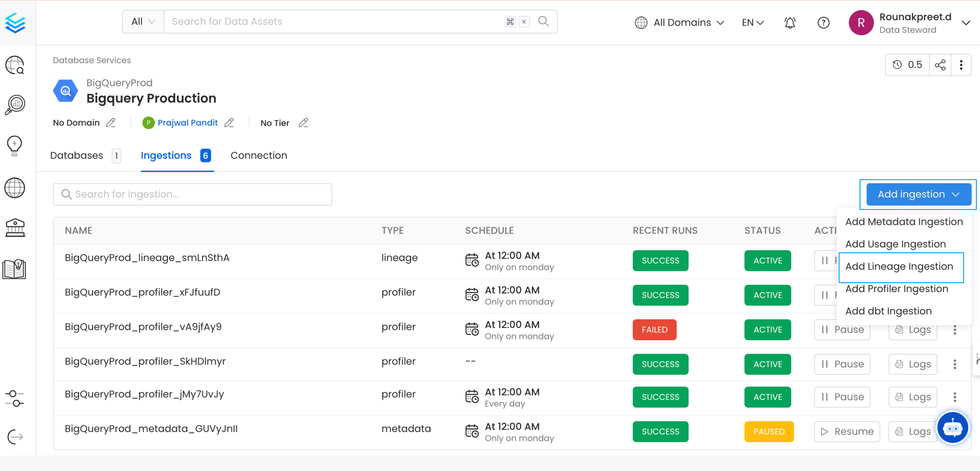Expand the Add ingestion dropdown button

(x=918, y=194)
